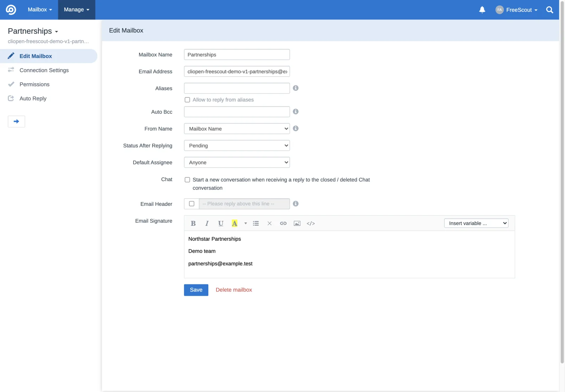Remove font style with X icon
565x392 pixels.
click(x=269, y=223)
